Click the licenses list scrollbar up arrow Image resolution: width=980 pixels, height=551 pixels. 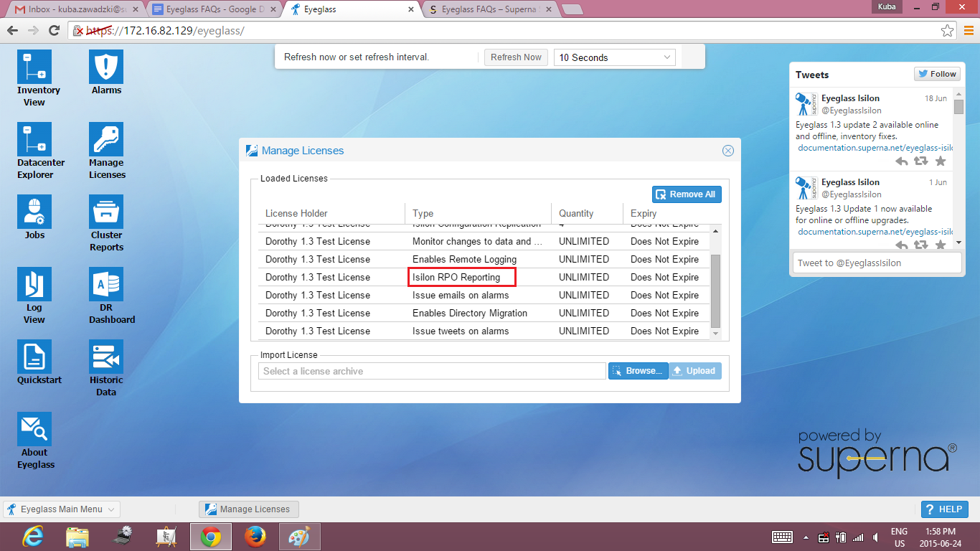point(715,231)
